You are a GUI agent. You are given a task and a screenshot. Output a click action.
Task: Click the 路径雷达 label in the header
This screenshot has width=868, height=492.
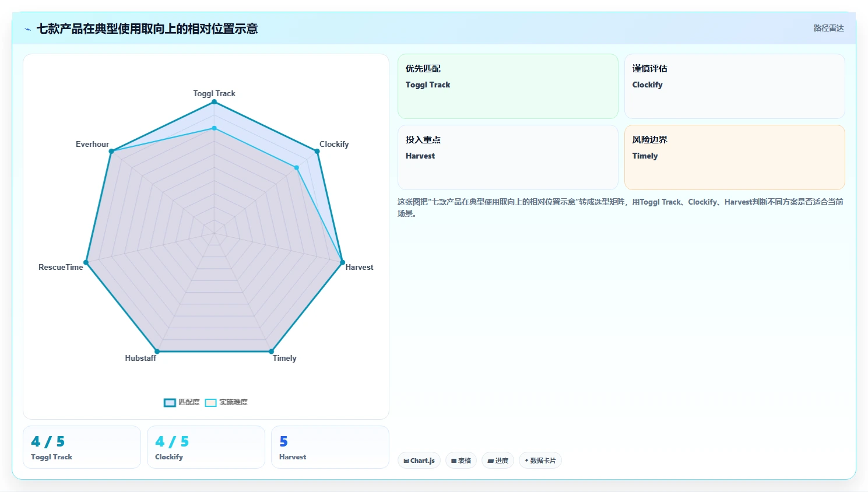pos(828,28)
